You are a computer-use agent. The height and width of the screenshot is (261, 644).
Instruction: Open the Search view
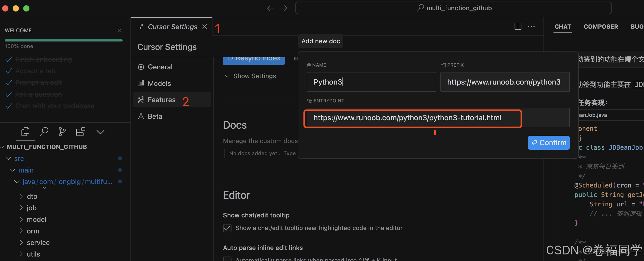(x=44, y=132)
